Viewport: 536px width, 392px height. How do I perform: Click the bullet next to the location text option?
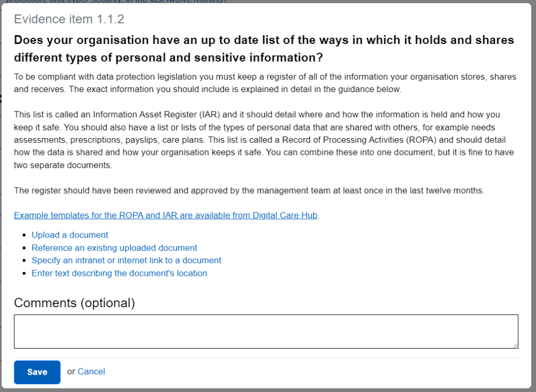25,273
